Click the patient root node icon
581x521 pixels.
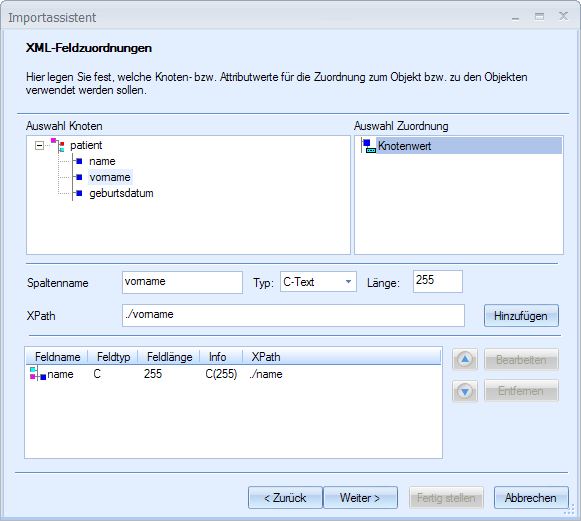(x=58, y=145)
